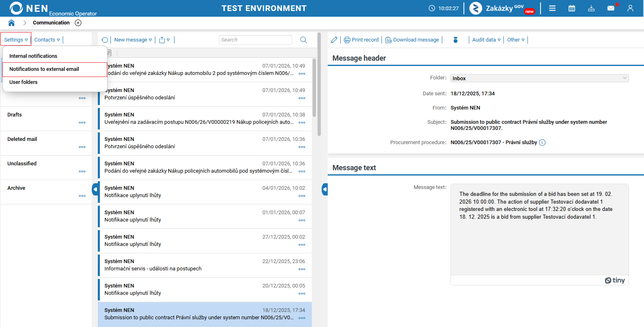Viewport: 644px width, 327px height.
Task: Open more options for 22/12/2025 message
Action: pos(302,269)
